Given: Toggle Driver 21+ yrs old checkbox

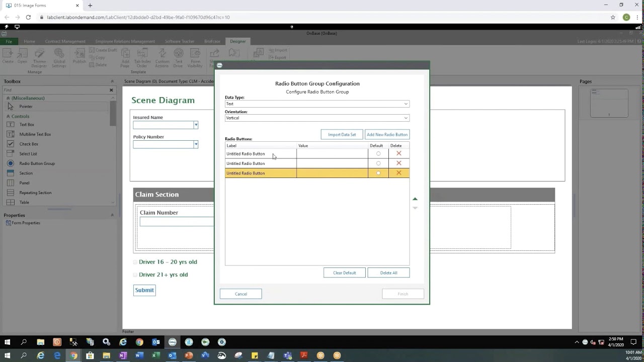Looking at the screenshot, I should point(135,275).
